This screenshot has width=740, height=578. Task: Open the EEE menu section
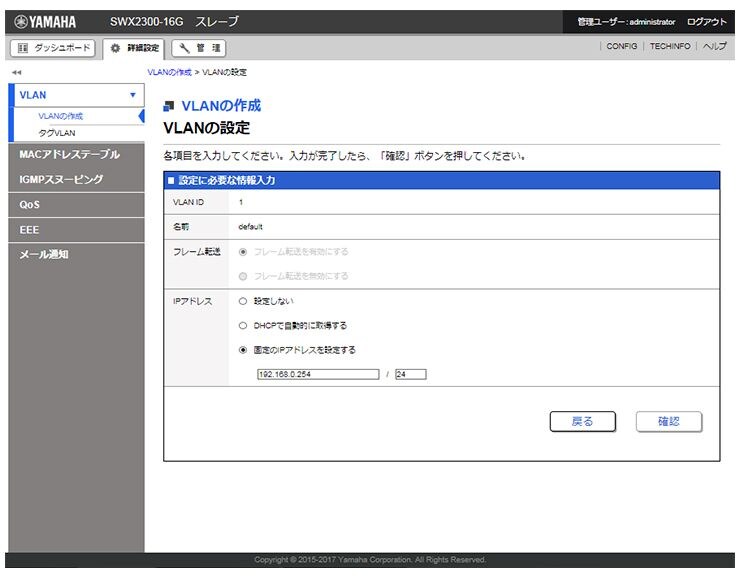pyautogui.click(x=30, y=229)
